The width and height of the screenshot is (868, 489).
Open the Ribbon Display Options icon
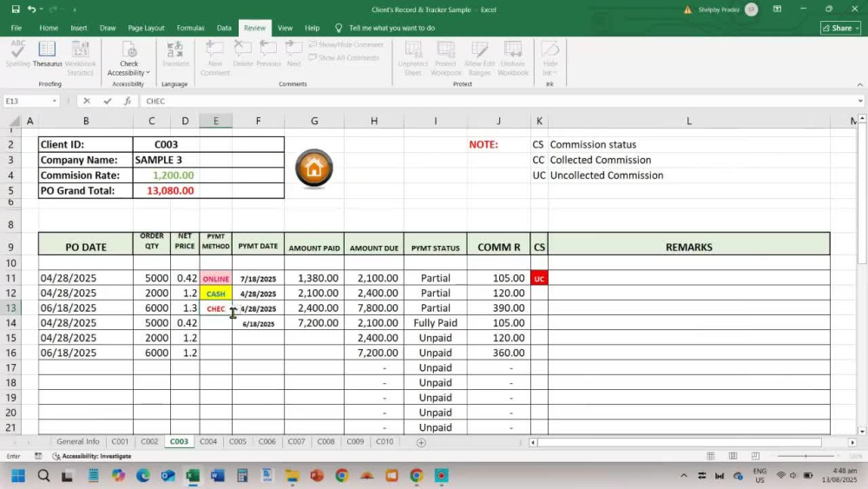[777, 10]
